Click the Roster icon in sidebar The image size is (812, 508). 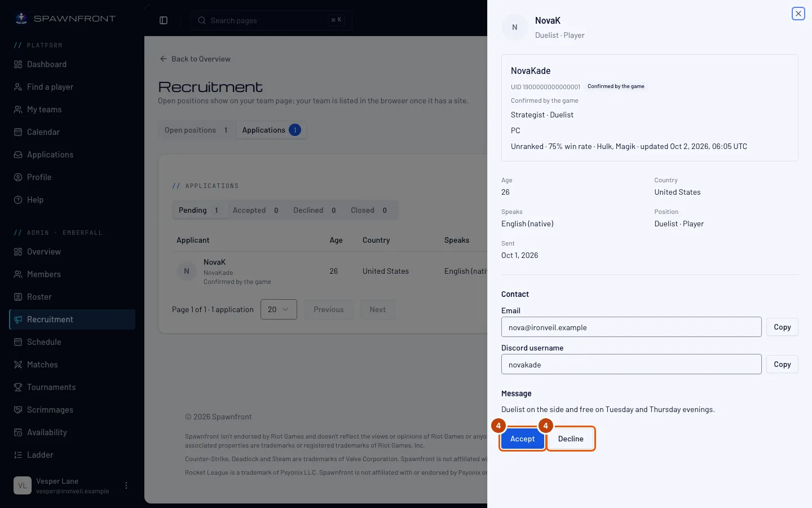click(x=18, y=297)
